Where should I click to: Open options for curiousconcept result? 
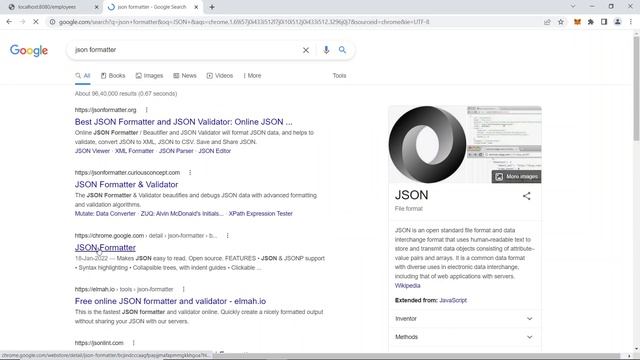[x=190, y=173]
